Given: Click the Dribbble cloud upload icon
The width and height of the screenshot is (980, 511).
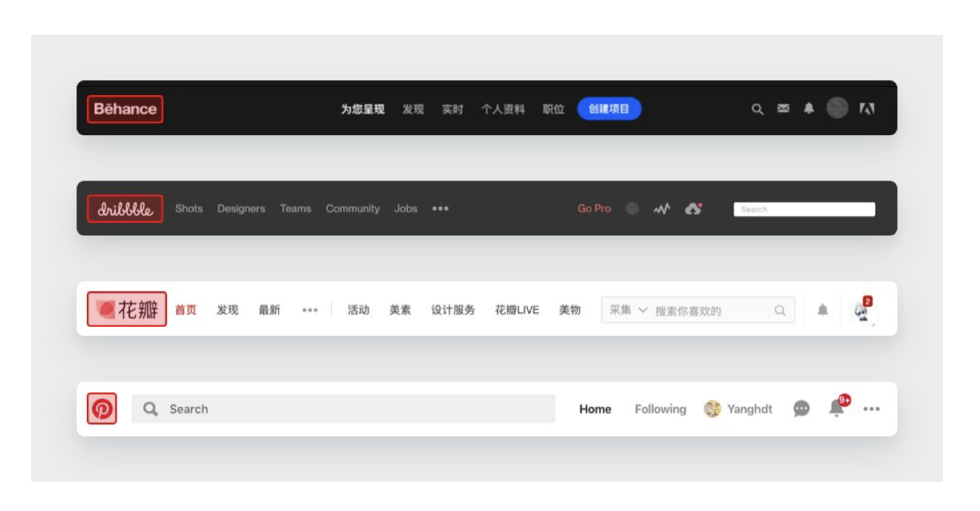Looking at the screenshot, I should pos(693,209).
